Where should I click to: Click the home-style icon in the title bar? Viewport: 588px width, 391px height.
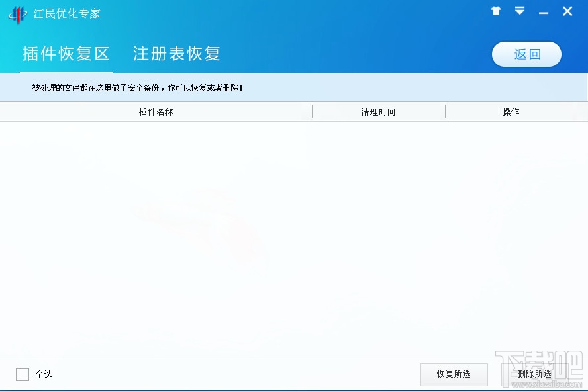(x=495, y=11)
